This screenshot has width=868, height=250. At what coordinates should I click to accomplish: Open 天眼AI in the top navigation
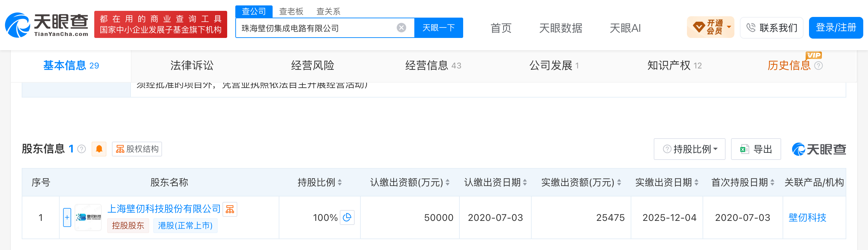tap(625, 28)
